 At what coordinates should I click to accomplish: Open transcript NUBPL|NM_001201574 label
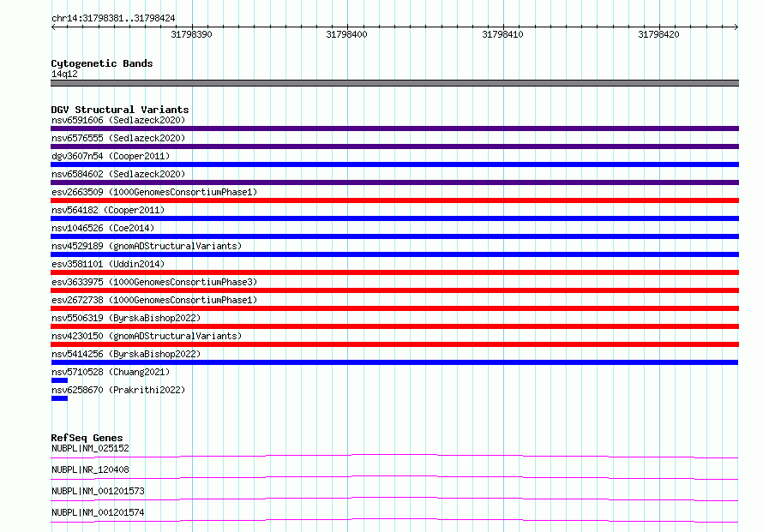click(x=98, y=512)
